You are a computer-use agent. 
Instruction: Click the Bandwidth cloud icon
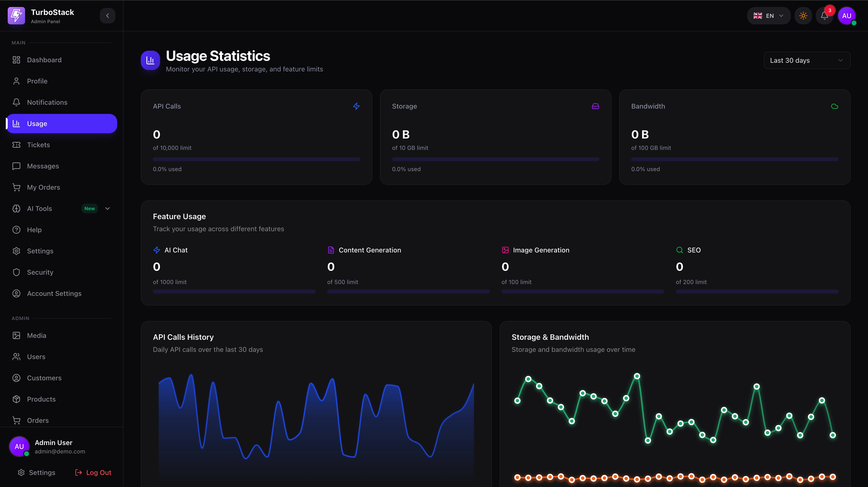(834, 106)
